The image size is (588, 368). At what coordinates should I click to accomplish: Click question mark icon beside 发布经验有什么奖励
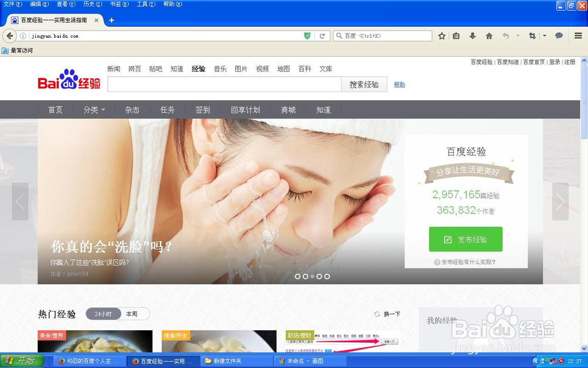(x=437, y=262)
